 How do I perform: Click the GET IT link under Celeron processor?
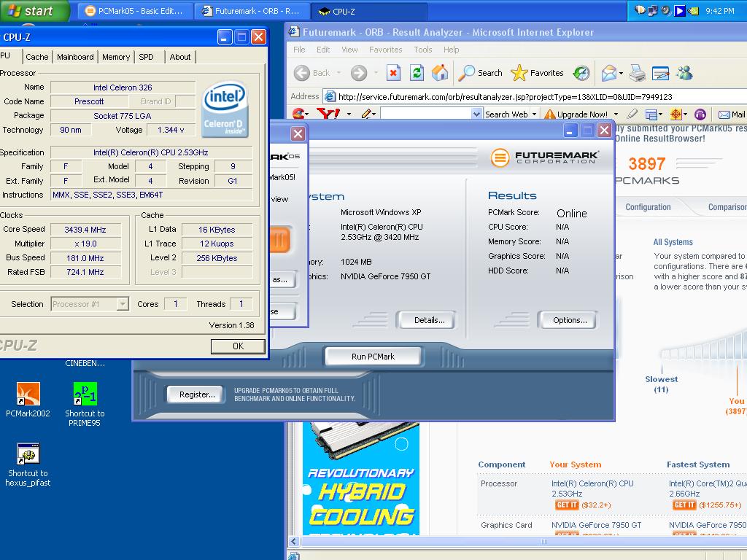point(566,505)
